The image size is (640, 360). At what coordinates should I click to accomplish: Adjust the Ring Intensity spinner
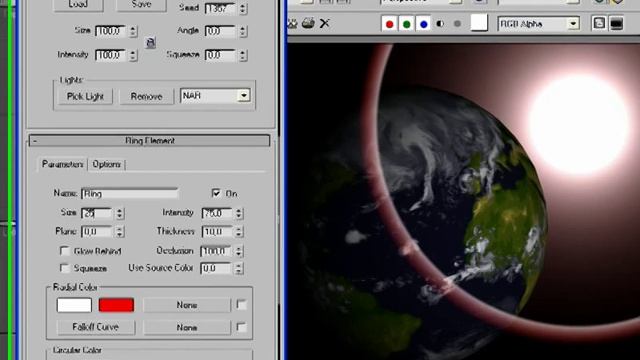point(239,213)
